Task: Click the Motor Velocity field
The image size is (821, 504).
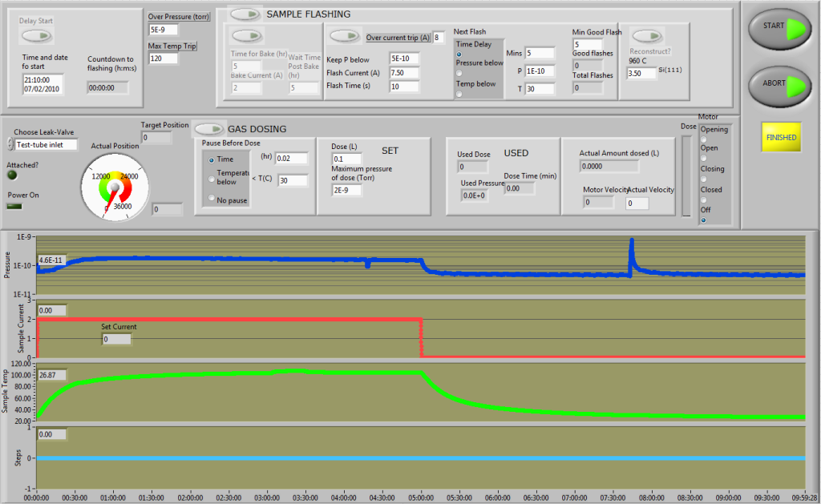Action: (598, 202)
